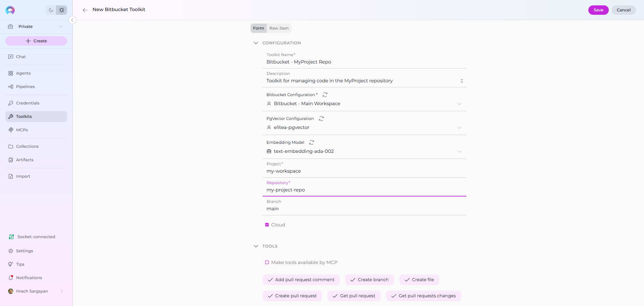
Task: Switch to the Raw Json tab
Action: (x=279, y=28)
